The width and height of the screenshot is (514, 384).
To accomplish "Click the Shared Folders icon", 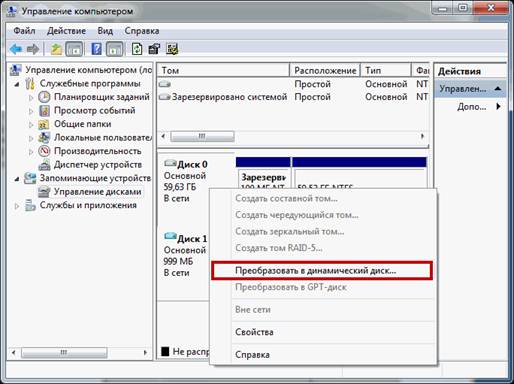I will 44,124.
